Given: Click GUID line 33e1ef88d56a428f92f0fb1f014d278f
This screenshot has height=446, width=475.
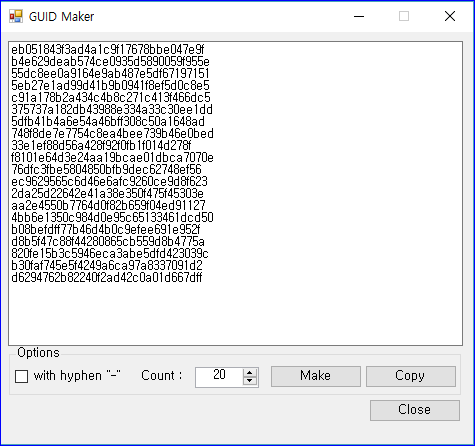Looking at the screenshot, I should click(101, 146).
